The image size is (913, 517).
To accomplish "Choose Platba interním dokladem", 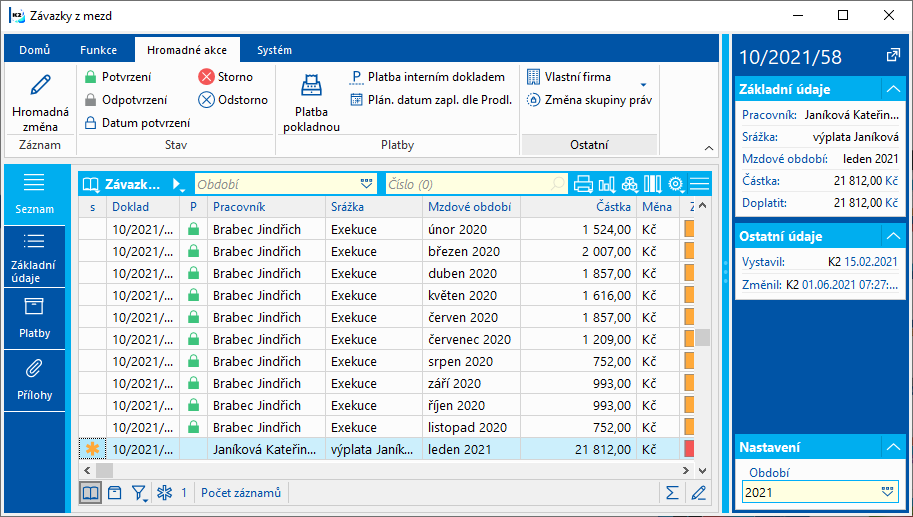I will click(x=427, y=77).
